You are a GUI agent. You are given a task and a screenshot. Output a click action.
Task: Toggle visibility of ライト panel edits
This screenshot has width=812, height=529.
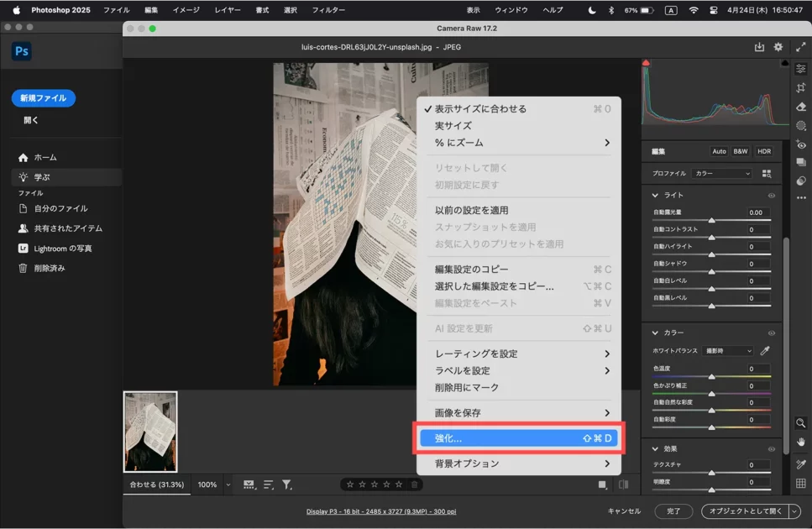pyautogui.click(x=771, y=196)
